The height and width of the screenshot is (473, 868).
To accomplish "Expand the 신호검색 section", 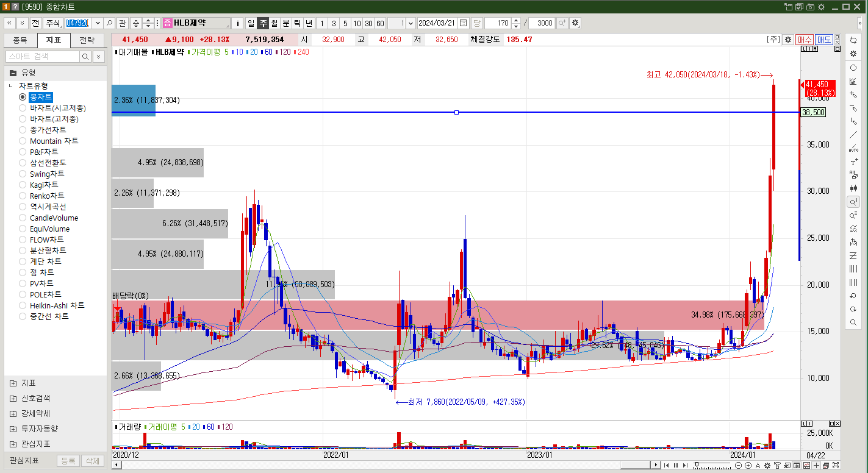I will pyautogui.click(x=13, y=398).
